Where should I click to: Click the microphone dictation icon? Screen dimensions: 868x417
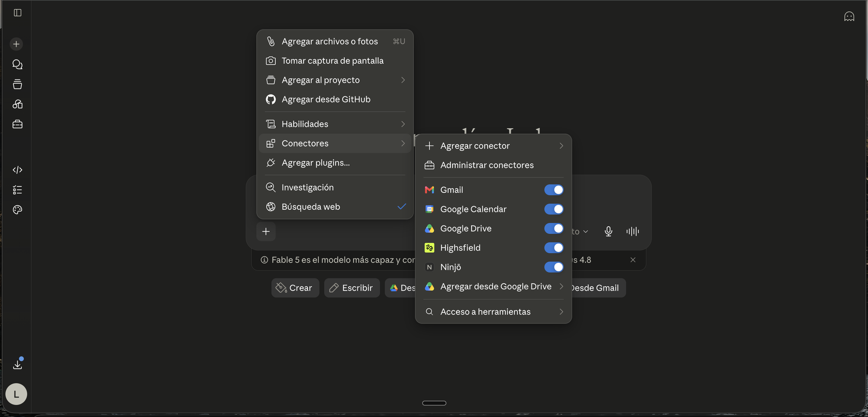pos(608,232)
